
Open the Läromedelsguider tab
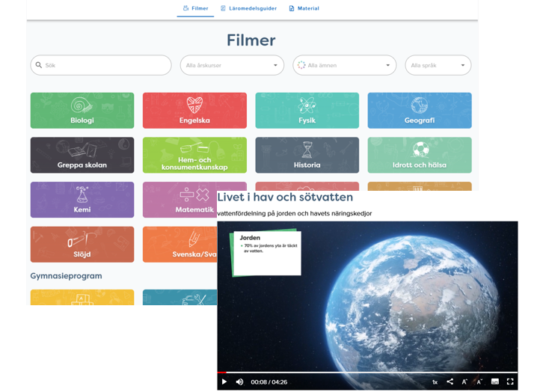[248, 8]
